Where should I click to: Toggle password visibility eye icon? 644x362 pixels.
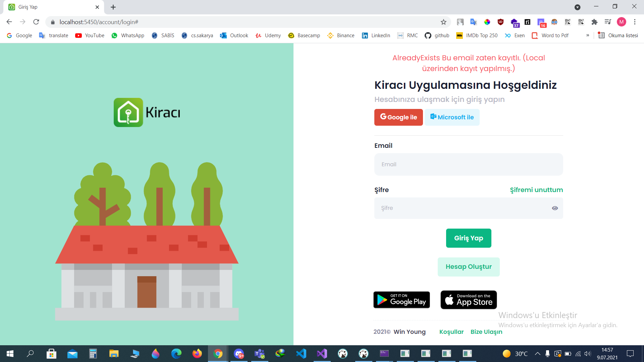pos(555,208)
